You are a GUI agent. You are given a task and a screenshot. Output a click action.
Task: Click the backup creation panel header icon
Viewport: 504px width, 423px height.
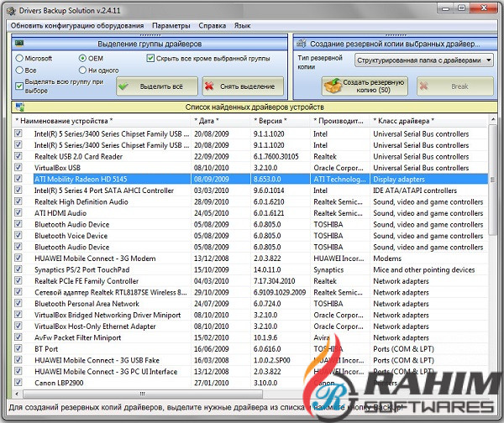[301, 43]
